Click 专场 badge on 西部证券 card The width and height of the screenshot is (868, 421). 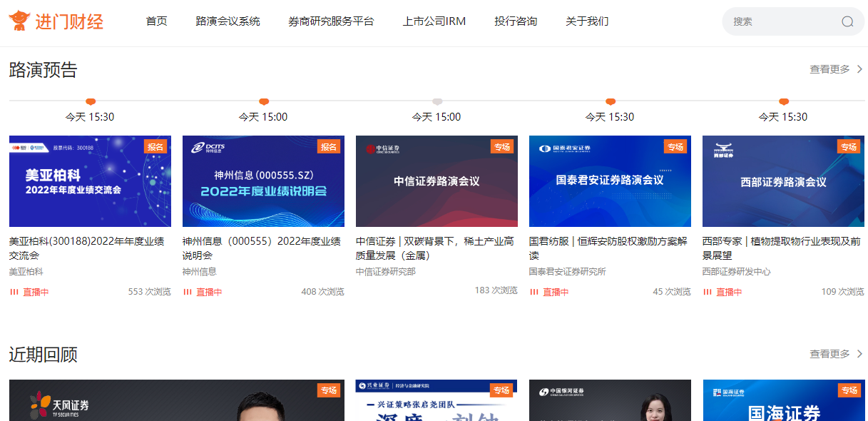[x=849, y=146]
